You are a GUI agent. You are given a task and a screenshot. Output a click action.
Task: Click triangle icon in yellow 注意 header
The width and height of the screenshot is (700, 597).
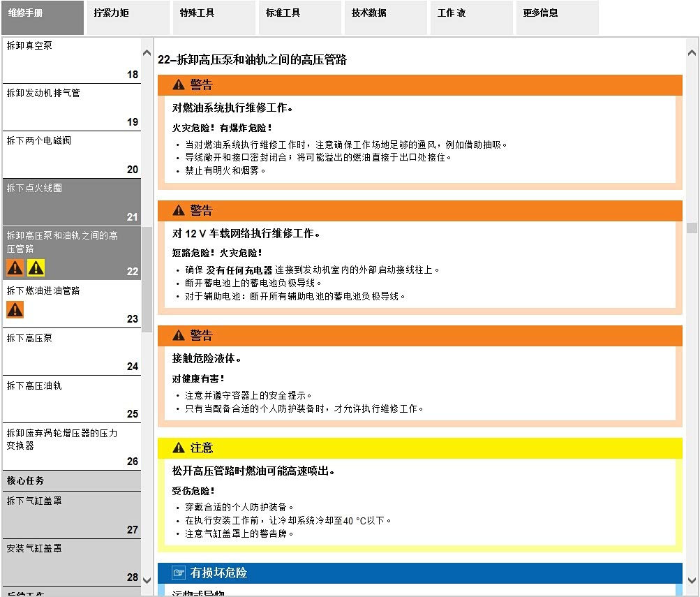tap(179, 448)
